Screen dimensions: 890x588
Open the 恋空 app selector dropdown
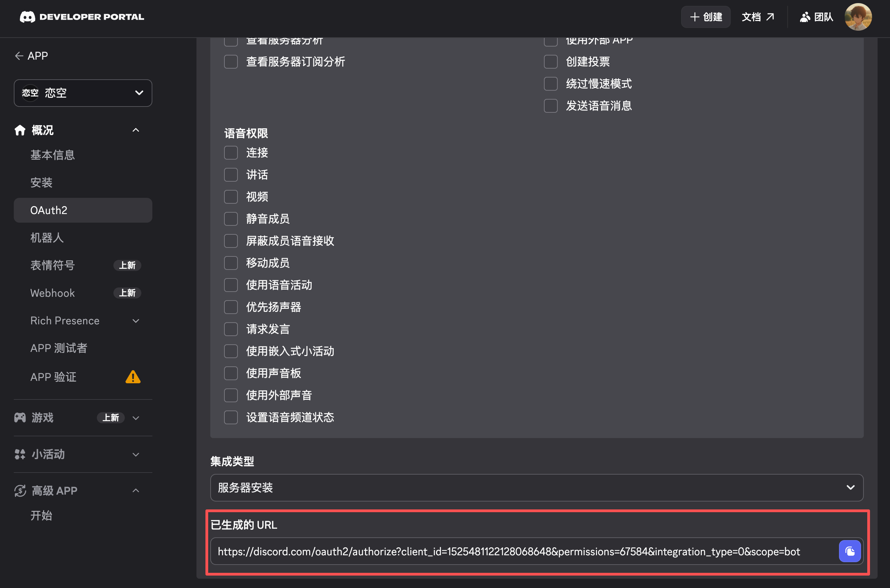[x=83, y=93]
